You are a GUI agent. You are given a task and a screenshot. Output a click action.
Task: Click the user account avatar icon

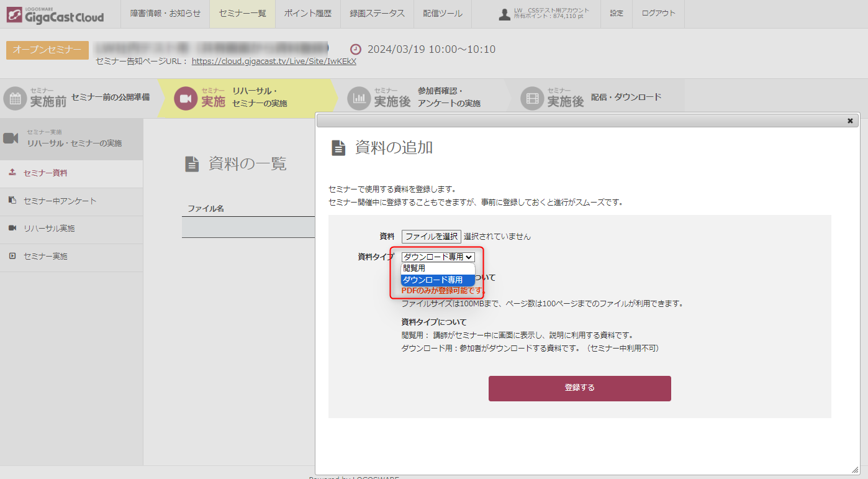click(505, 14)
